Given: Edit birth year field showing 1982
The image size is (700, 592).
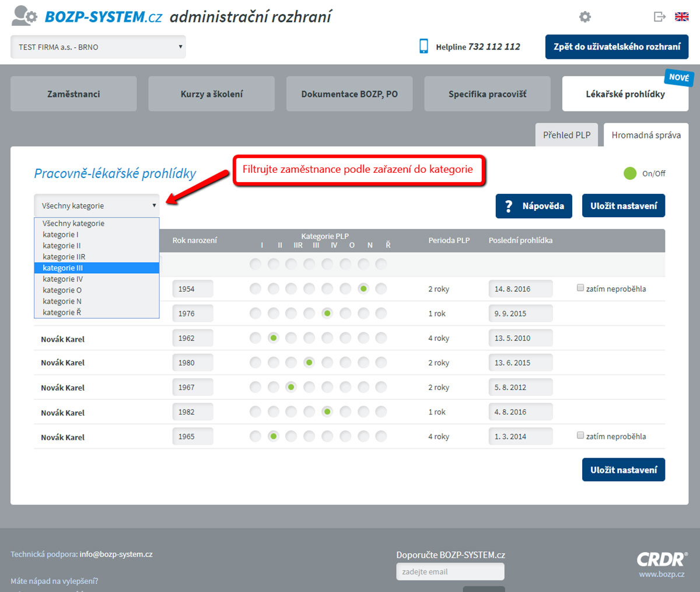Looking at the screenshot, I should point(192,412).
